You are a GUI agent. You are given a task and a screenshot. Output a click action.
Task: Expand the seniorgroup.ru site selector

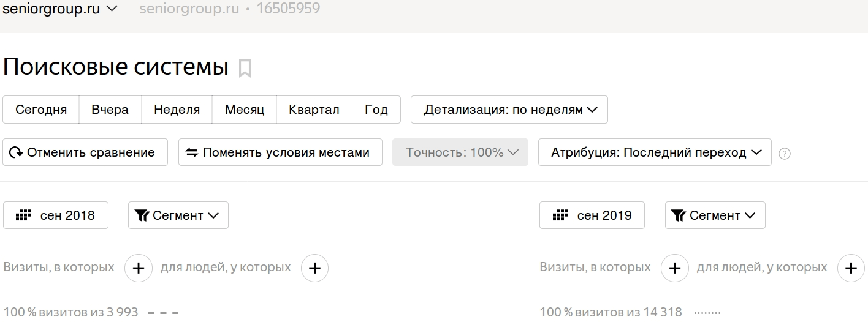tap(60, 9)
